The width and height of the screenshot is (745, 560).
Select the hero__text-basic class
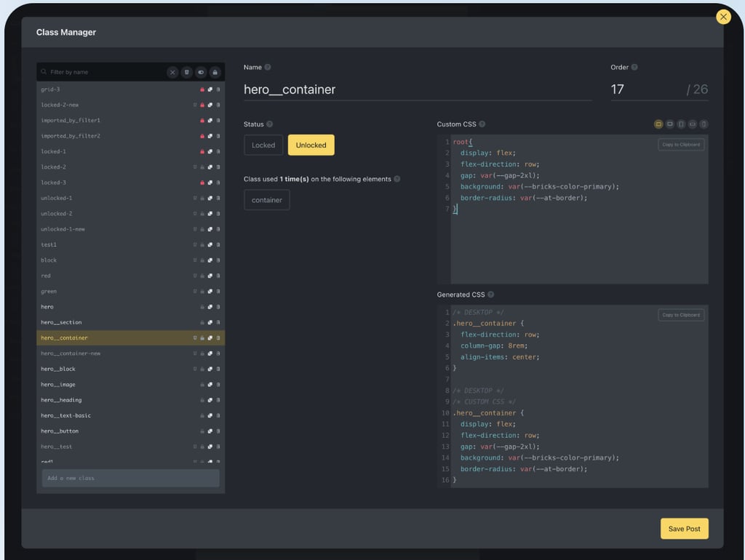(131, 415)
